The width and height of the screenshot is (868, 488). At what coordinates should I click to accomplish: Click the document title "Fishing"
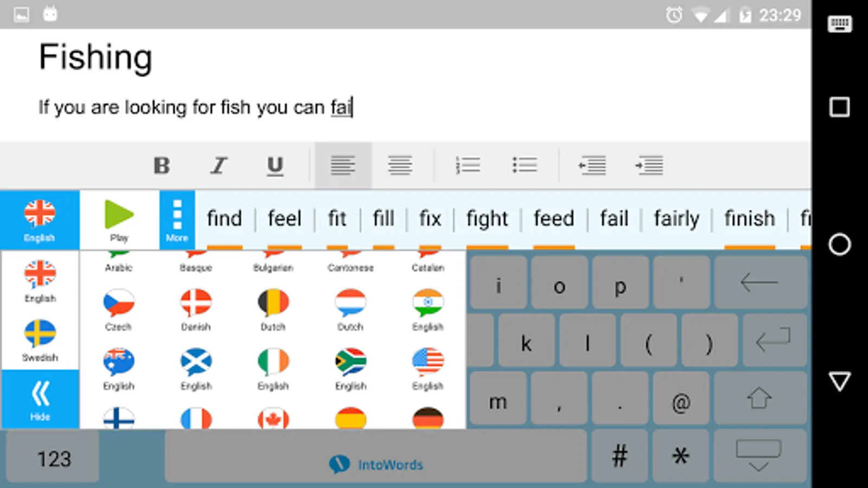coord(95,58)
